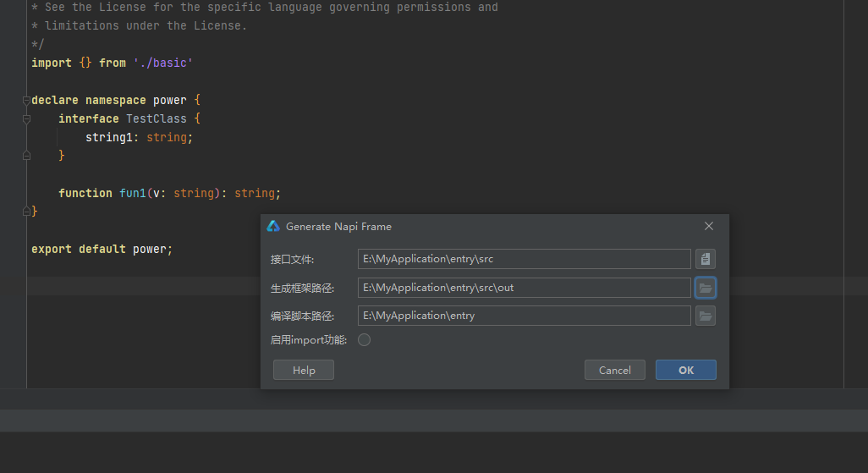Browse folder icon for 编译脚本路径
The height and width of the screenshot is (473, 868).
[706, 316]
